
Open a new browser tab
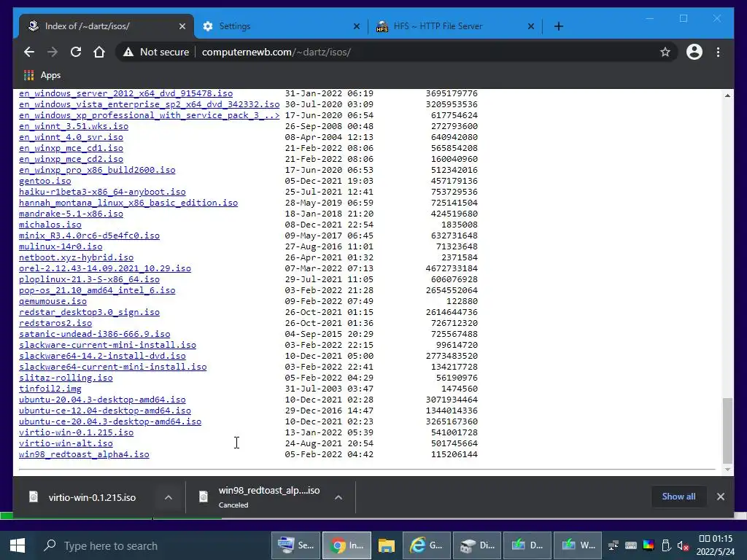(559, 26)
